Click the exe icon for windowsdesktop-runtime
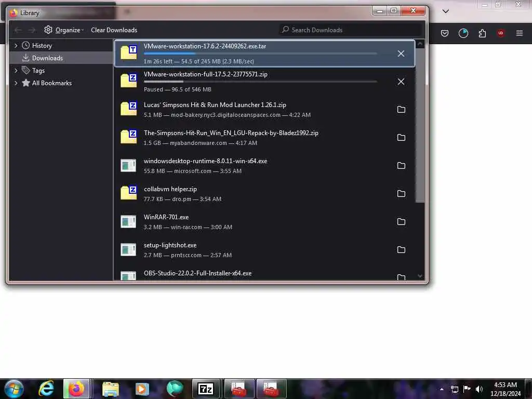Screen dimensions: 532x399 click(x=128, y=166)
